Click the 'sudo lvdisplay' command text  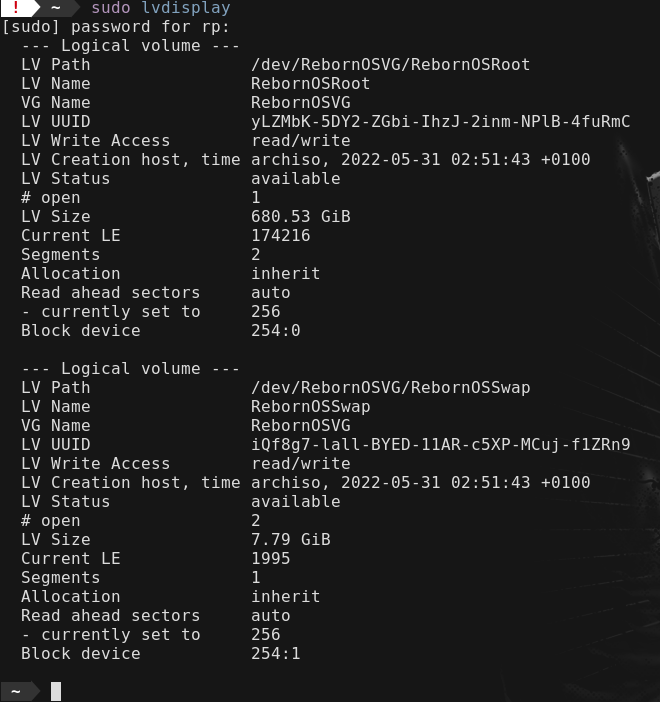161,8
